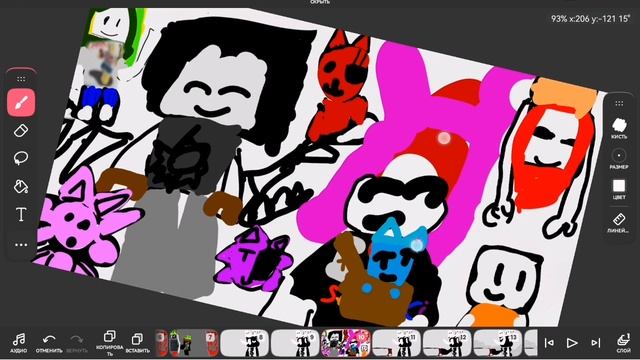Select the Brush drawing tool
640x360 pixels.
[21, 102]
